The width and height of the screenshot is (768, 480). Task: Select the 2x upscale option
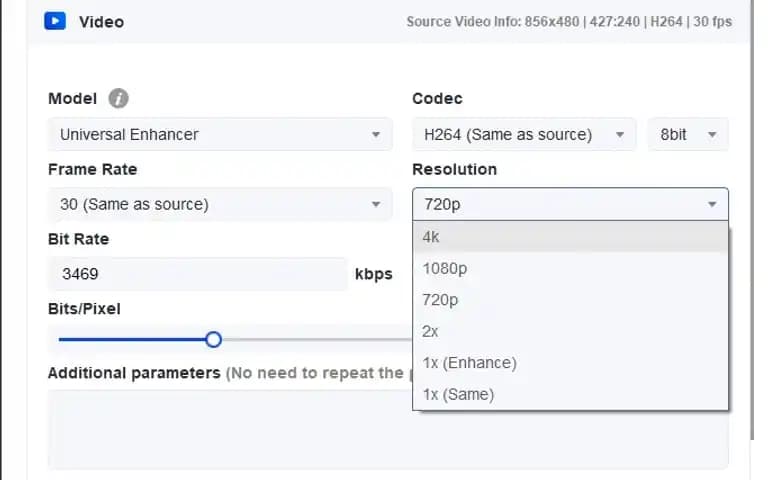click(570, 332)
